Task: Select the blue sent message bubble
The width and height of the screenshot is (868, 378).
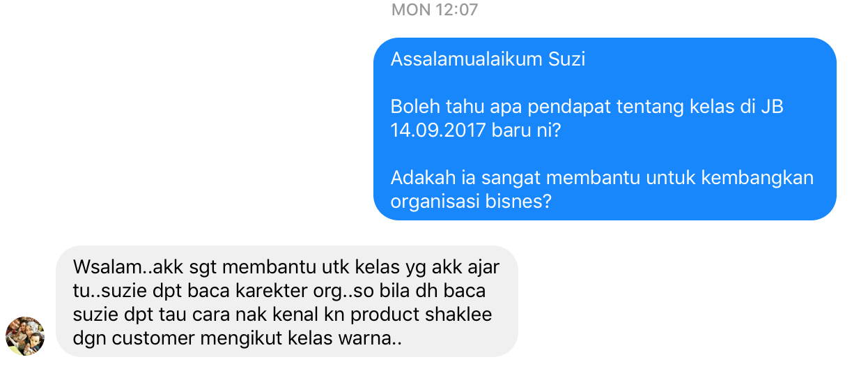Action: (x=605, y=129)
